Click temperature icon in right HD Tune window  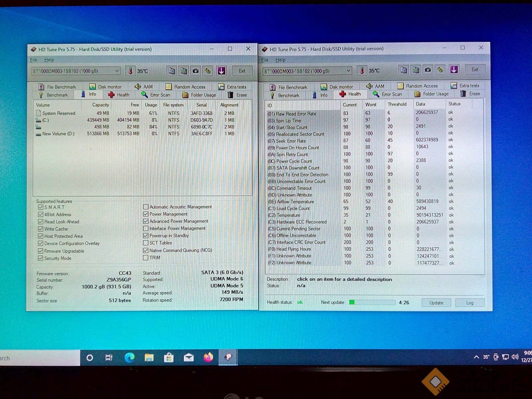[x=362, y=70]
